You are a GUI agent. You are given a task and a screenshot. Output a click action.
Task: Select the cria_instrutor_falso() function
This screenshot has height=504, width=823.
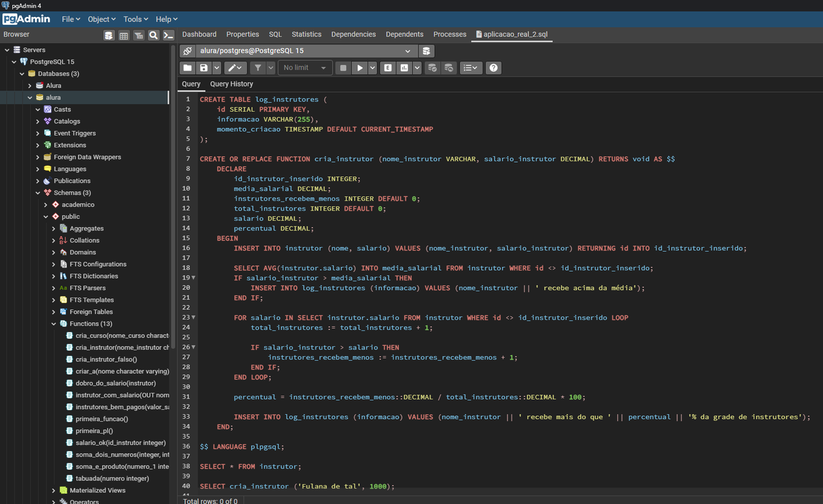coord(106,359)
